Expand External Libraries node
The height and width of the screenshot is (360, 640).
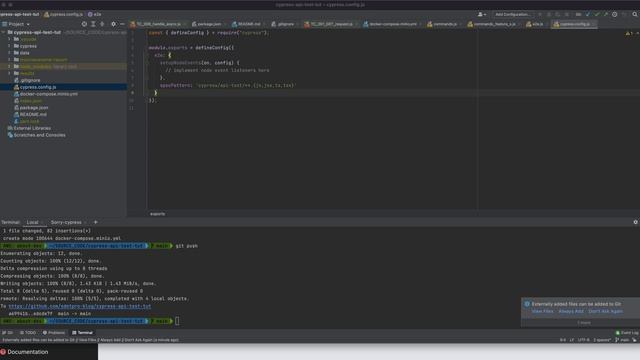[x=29, y=128]
